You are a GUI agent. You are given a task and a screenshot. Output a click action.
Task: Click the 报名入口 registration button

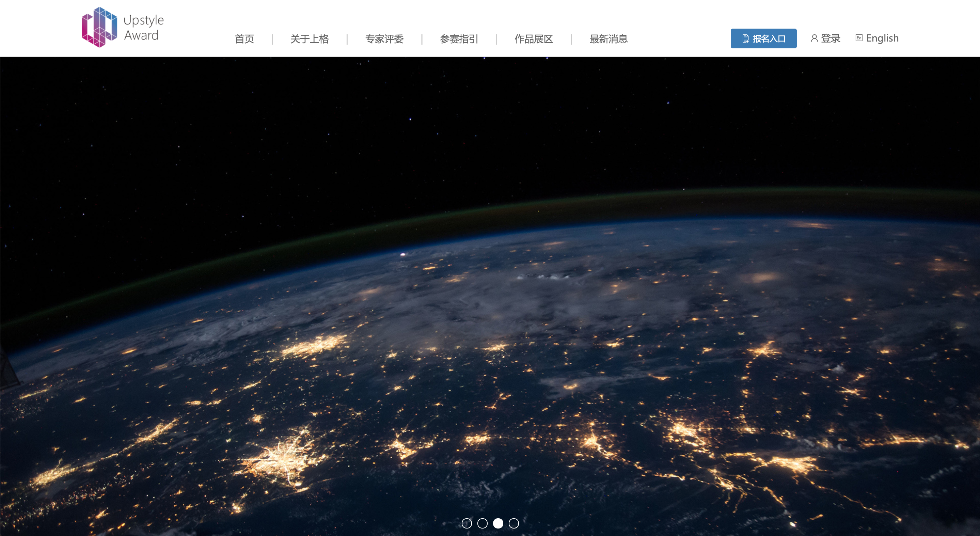pyautogui.click(x=763, y=38)
